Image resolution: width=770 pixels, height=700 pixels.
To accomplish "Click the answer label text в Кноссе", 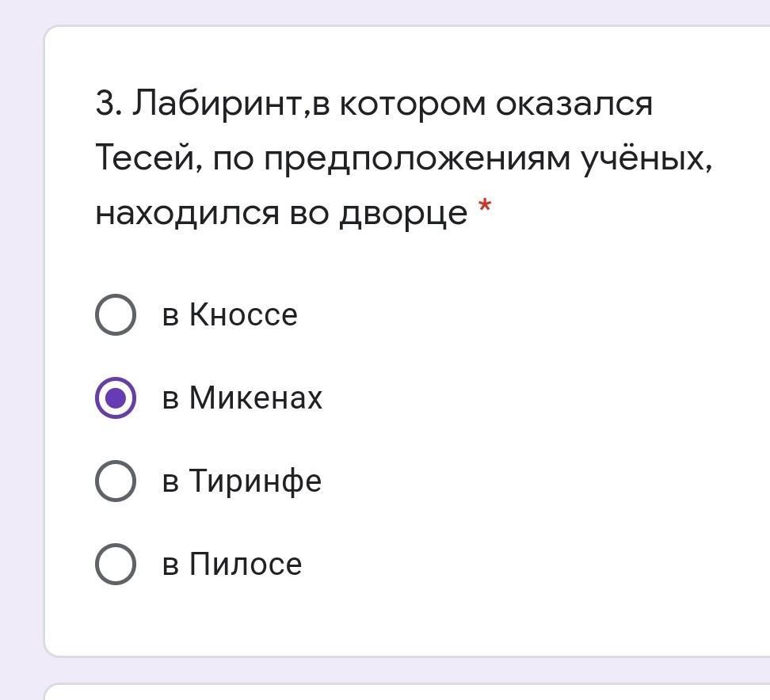I will [230, 314].
